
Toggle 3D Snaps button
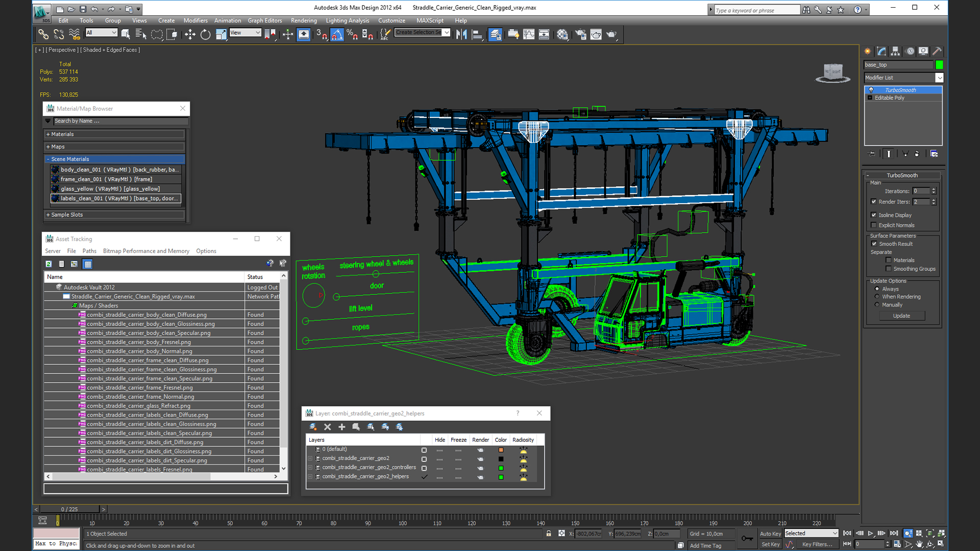(321, 34)
